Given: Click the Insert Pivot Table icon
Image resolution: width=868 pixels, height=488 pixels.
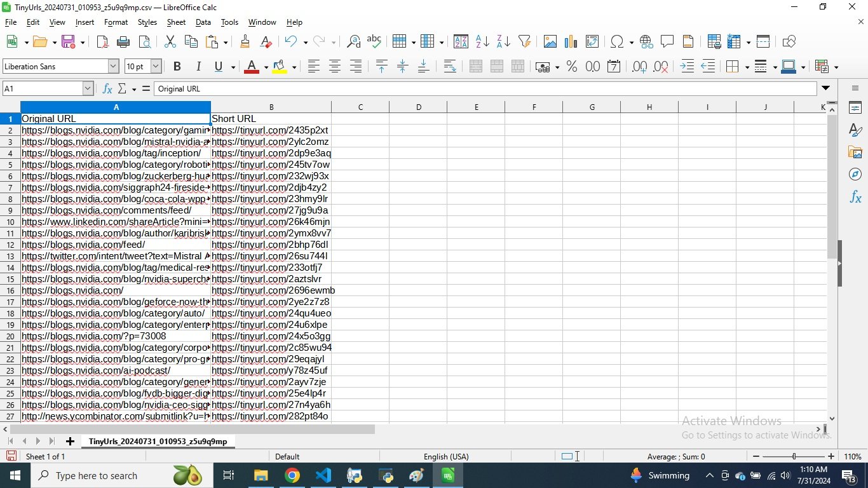Looking at the screenshot, I should click(x=592, y=41).
